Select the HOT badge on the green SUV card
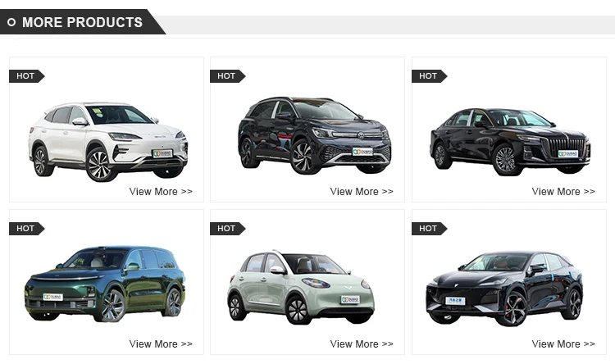The width and height of the screenshot is (615, 364). (x=27, y=229)
